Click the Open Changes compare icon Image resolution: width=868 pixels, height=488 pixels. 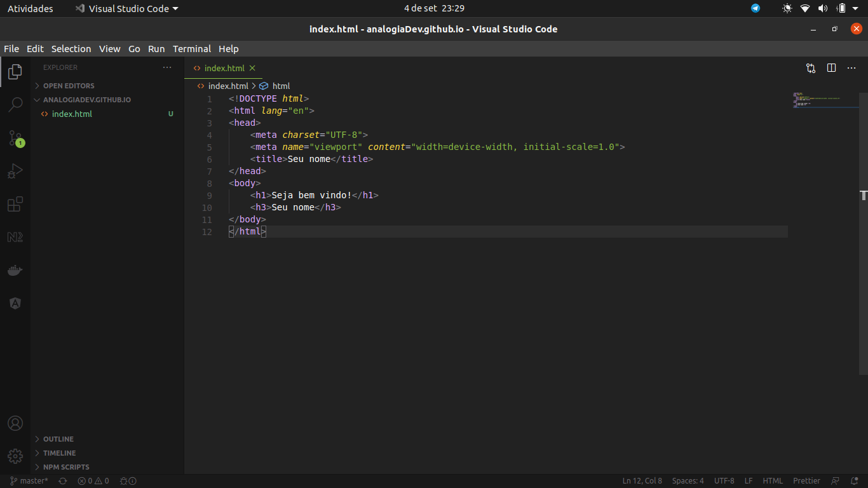tap(811, 68)
